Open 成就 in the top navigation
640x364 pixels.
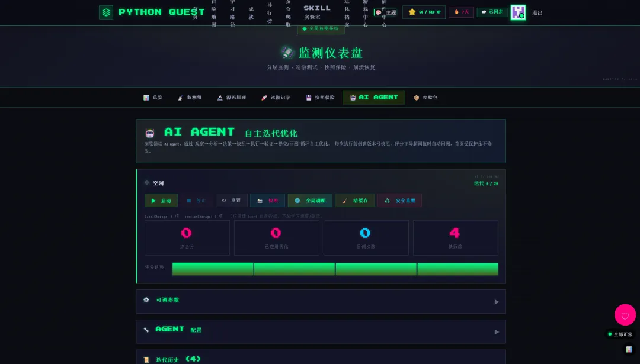(x=251, y=12)
